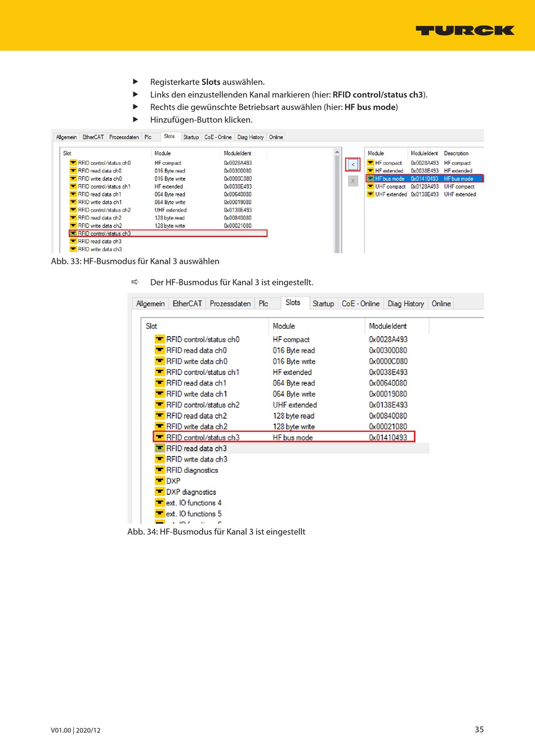Viewport: 535px width, 756px height.
Task: Open EtherCAT tab in Abb. 33 screenshot
Action: click(x=93, y=137)
